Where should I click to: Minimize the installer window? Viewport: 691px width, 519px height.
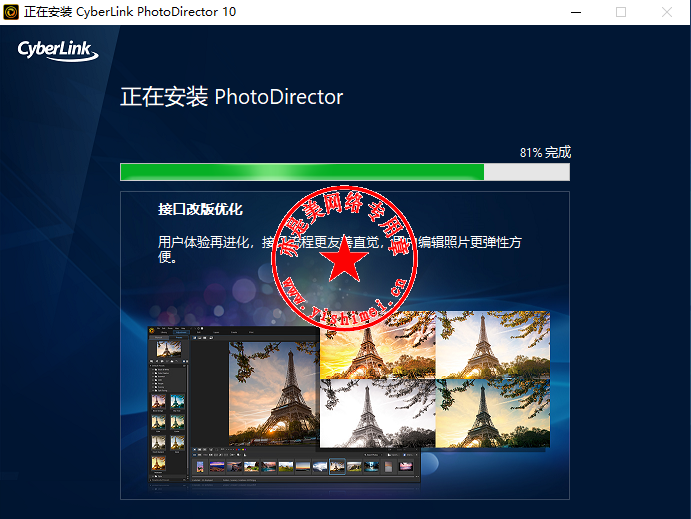tap(576, 12)
